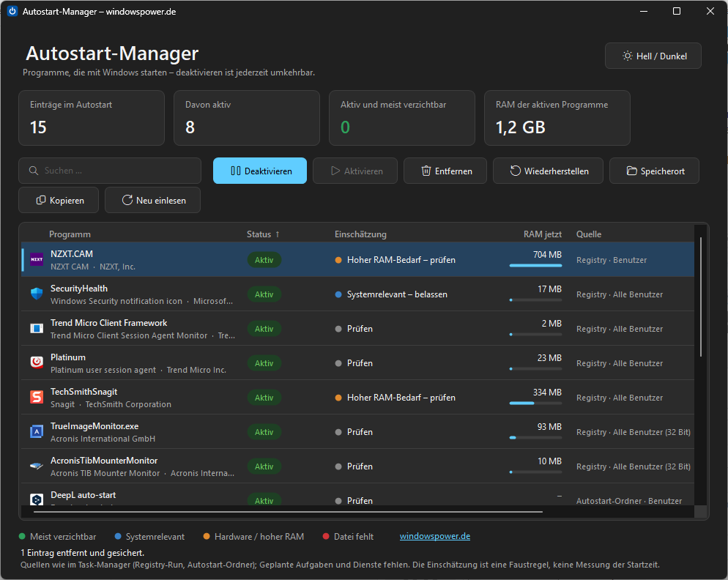Viewport: 728px width, 580px height.
Task: Click the horizontal list scrollbar
Action: 288,512
